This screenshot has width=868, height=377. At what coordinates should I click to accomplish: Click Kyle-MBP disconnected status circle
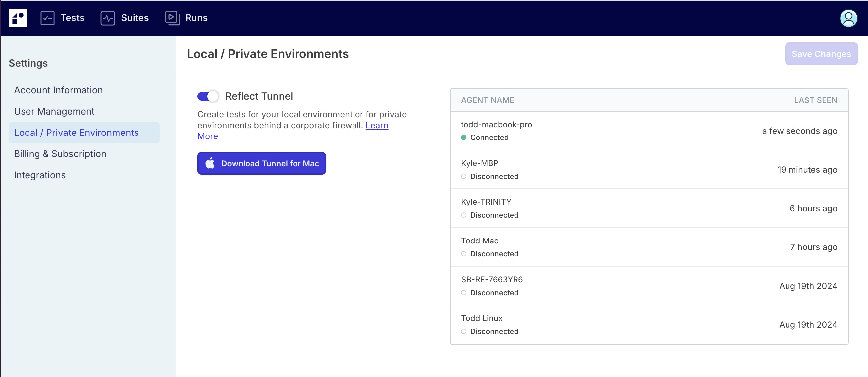[464, 176]
